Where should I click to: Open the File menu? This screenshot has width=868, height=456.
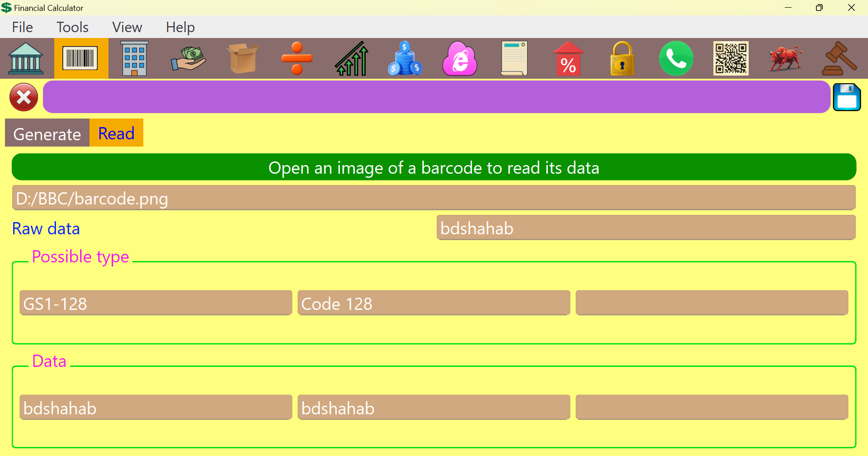click(22, 27)
